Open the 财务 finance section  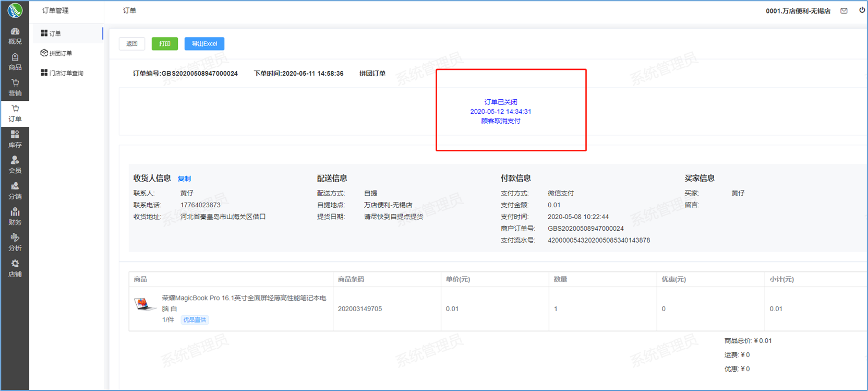click(15, 217)
